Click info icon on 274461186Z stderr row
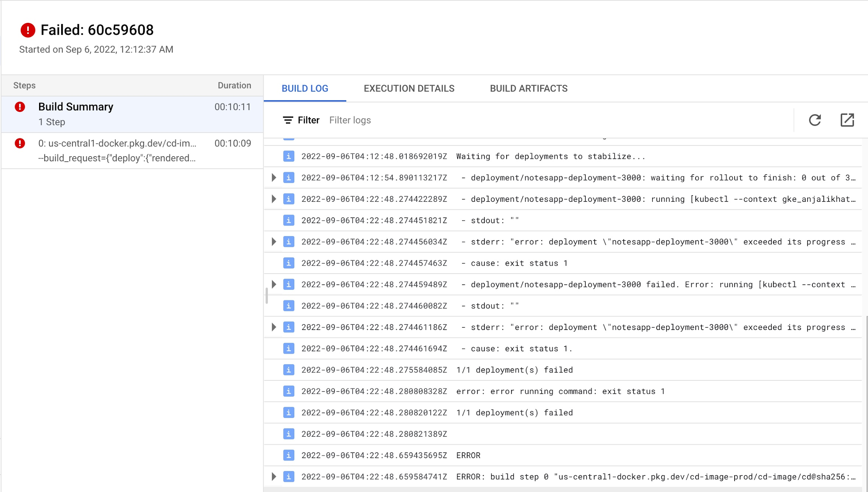The width and height of the screenshot is (868, 492). [289, 327]
